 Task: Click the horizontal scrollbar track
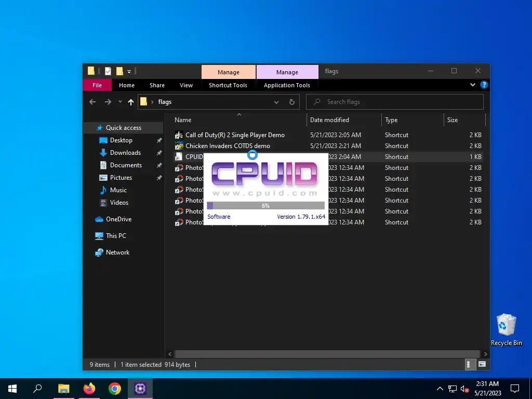pyautogui.click(x=327, y=354)
